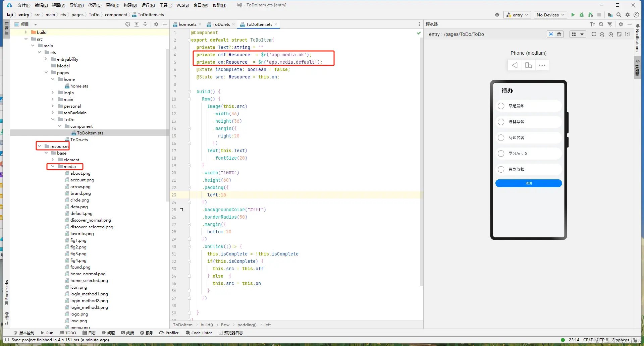
Task: Open the Run tool window
Action: click(47, 333)
